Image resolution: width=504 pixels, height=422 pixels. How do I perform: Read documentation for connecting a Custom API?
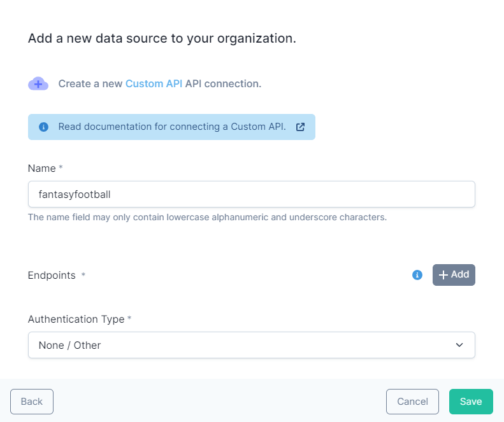172,127
